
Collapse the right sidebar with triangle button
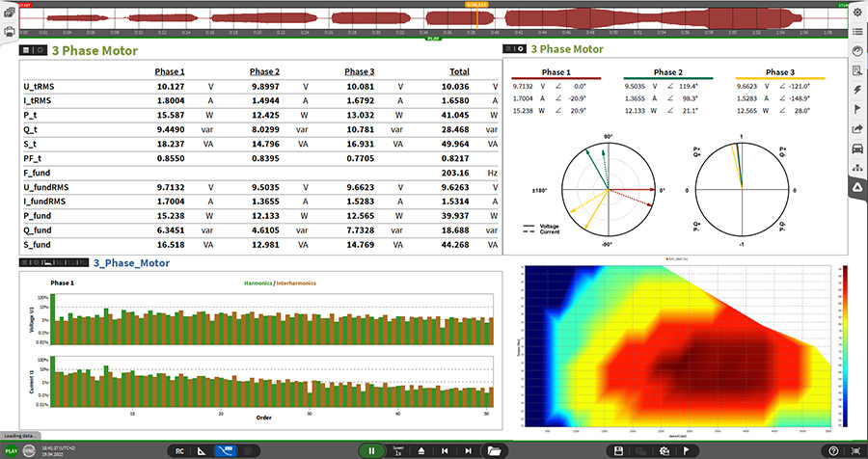pyautogui.click(x=856, y=188)
